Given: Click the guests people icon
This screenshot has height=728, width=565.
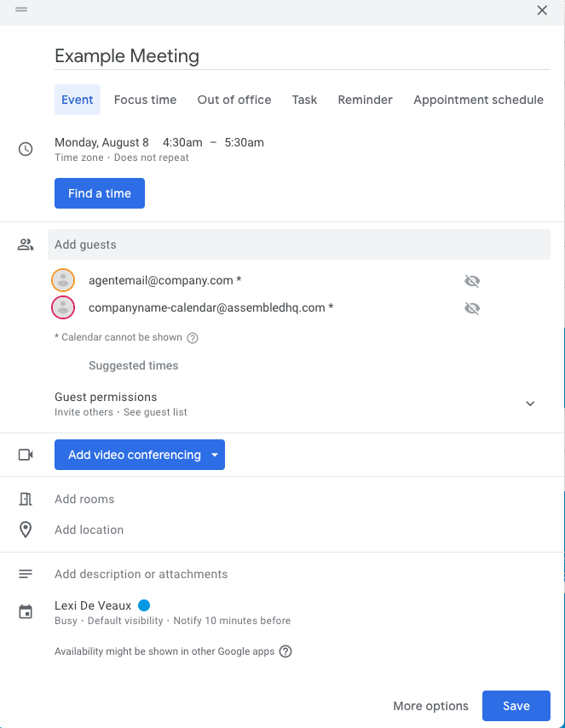Looking at the screenshot, I should (x=26, y=244).
